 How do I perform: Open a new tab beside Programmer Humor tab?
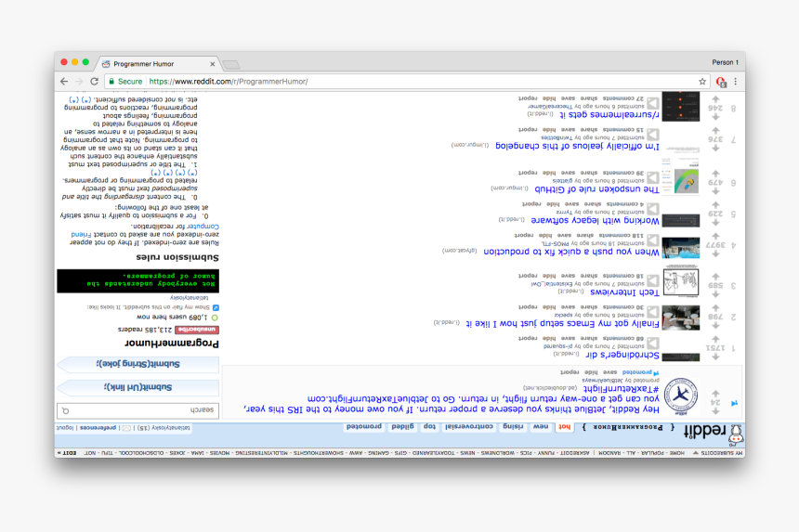tap(230, 65)
